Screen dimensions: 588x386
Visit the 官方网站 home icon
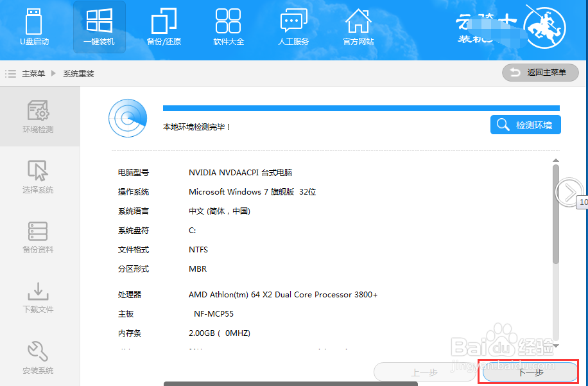[358, 27]
